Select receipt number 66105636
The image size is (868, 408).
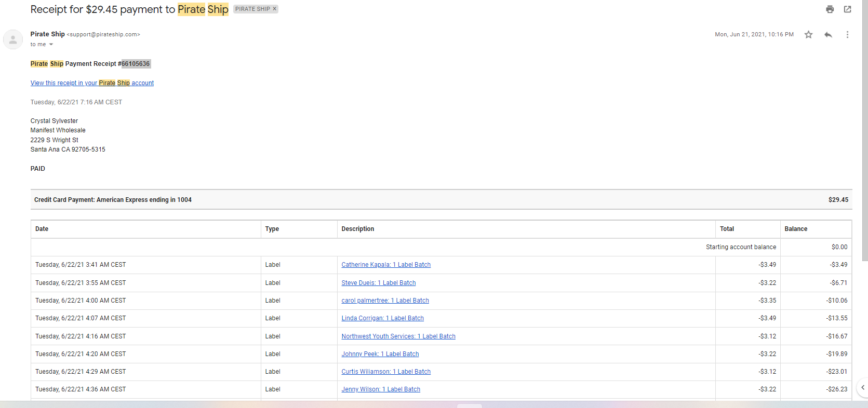coord(136,64)
